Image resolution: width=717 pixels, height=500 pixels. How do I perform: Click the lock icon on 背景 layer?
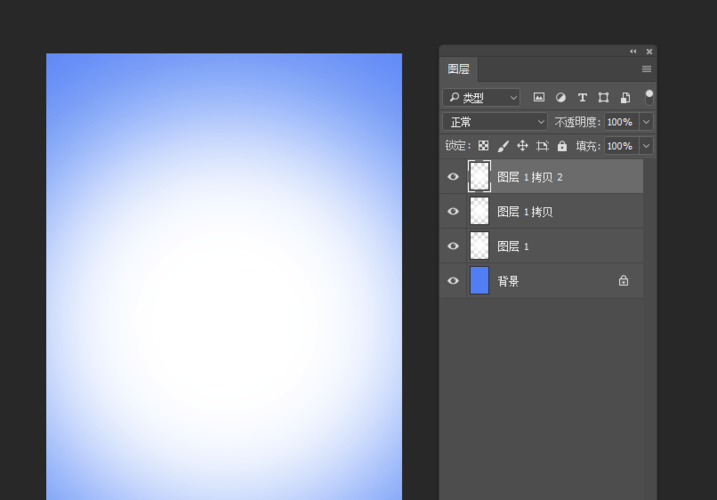pos(623,281)
